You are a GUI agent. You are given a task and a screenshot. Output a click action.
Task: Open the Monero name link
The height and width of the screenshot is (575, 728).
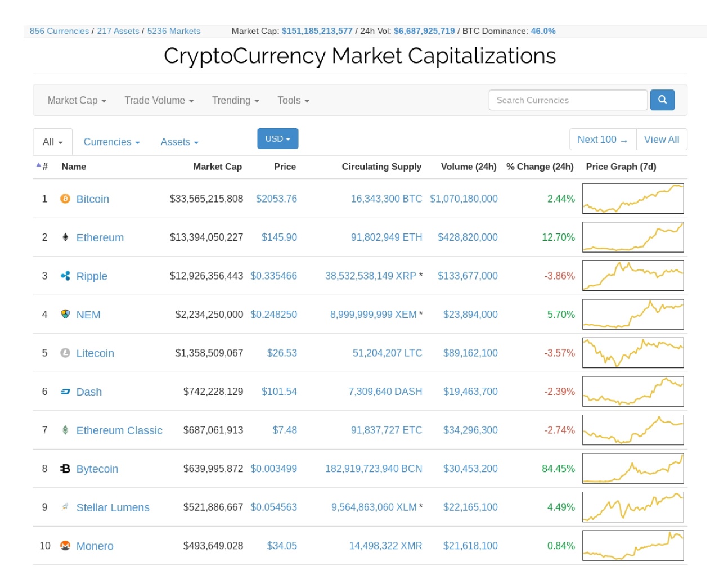pos(95,546)
